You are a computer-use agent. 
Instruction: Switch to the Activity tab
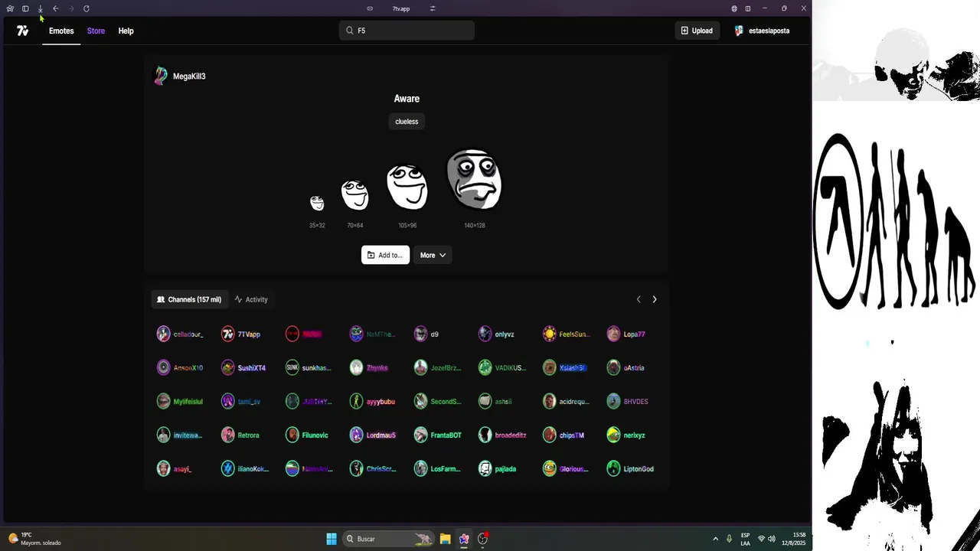pyautogui.click(x=251, y=299)
